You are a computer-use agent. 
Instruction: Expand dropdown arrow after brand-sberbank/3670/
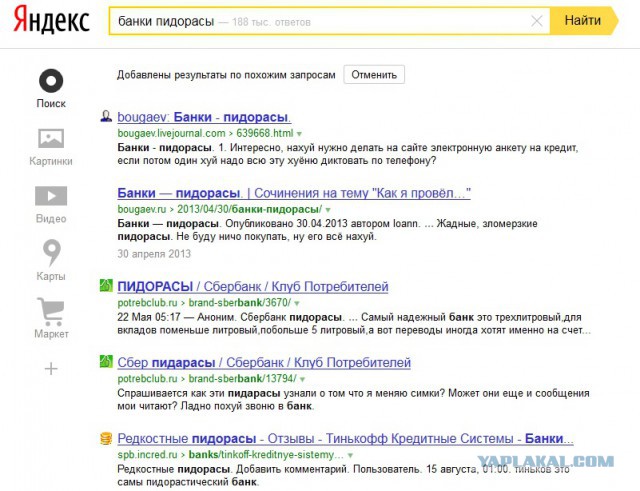(297, 303)
